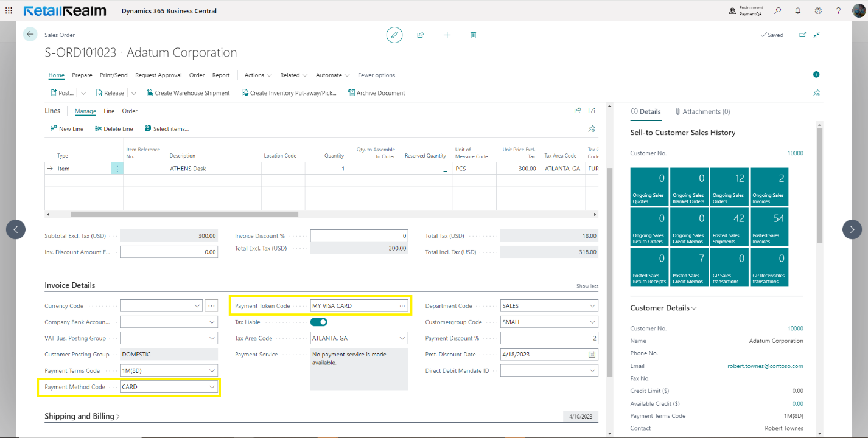Image resolution: width=868 pixels, height=438 pixels.
Task: Expand Tax Area Code dropdown
Action: (x=402, y=338)
